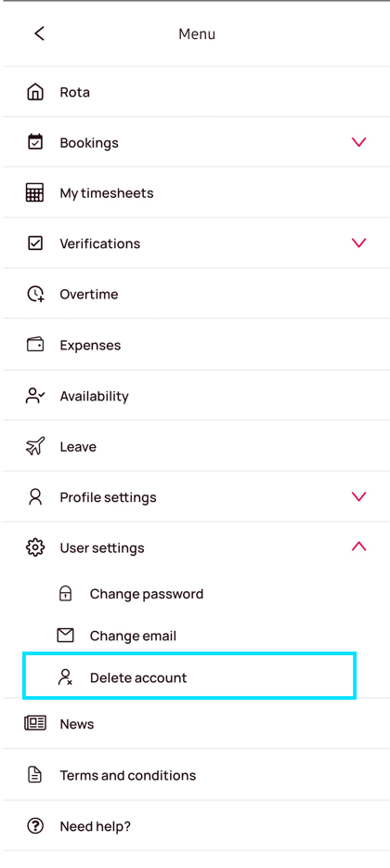This screenshot has width=390, height=868.
Task: Select Change email option
Action: [133, 636]
